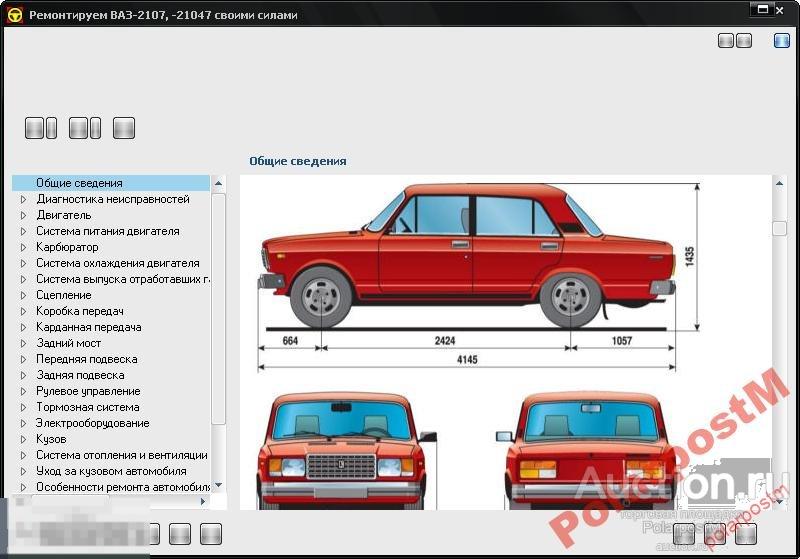This screenshot has width=800, height=559.
Task: Click the middle split-pane toolbar button above the tree
Action: coord(85,128)
